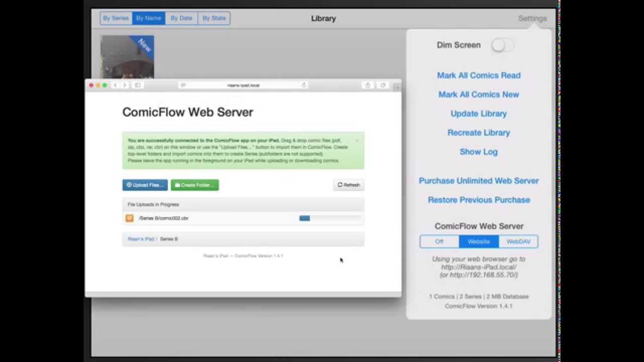Go back in the Safari browser window
644x362 pixels.
tap(115, 85)
